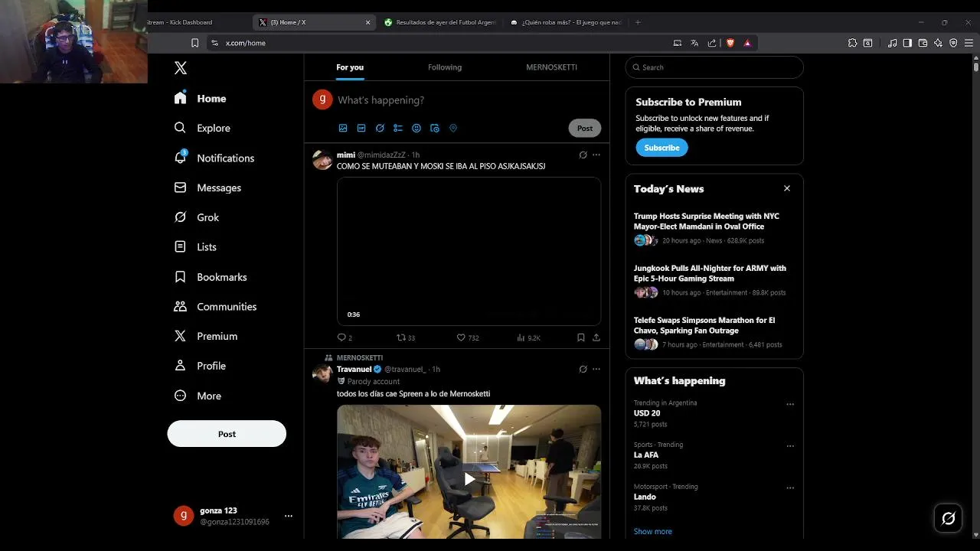
Task: Open the Grok icon on Travanuel's post
Action: [583, 369]
